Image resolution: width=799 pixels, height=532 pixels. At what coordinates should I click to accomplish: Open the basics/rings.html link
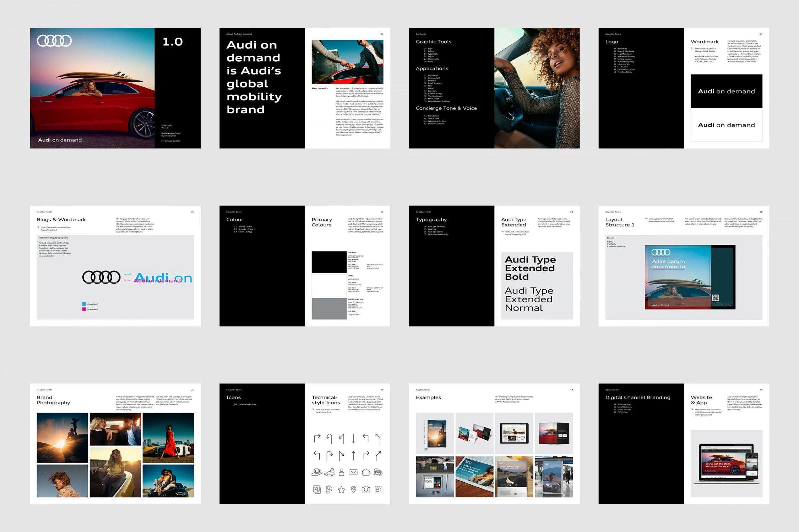tap(55, 229)
